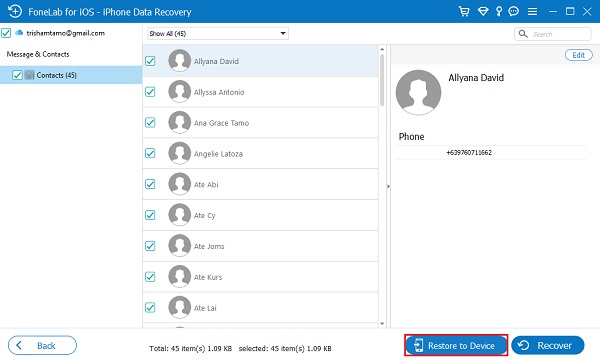Screen dimensions: 600x362
Task: Uncheck Ate Lai's checkbox
Action: 150,307
